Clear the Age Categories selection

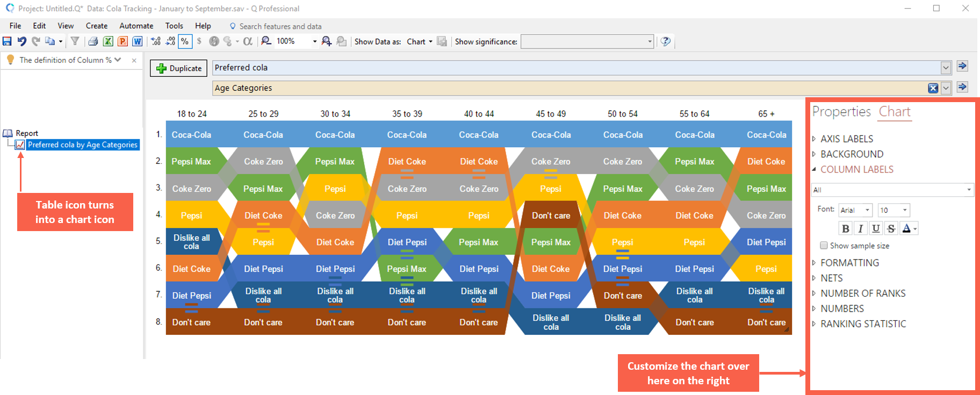(x=933, y=88)
